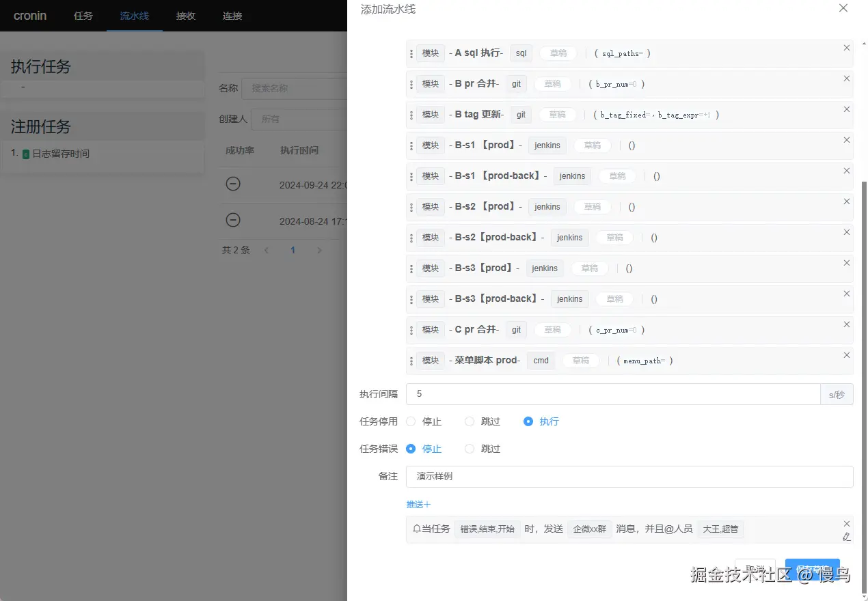Image resolution: width=868 pixels, height=601 pixels.
Task: Select 跳过 radio for 任务停用
Action: (469, 421)
